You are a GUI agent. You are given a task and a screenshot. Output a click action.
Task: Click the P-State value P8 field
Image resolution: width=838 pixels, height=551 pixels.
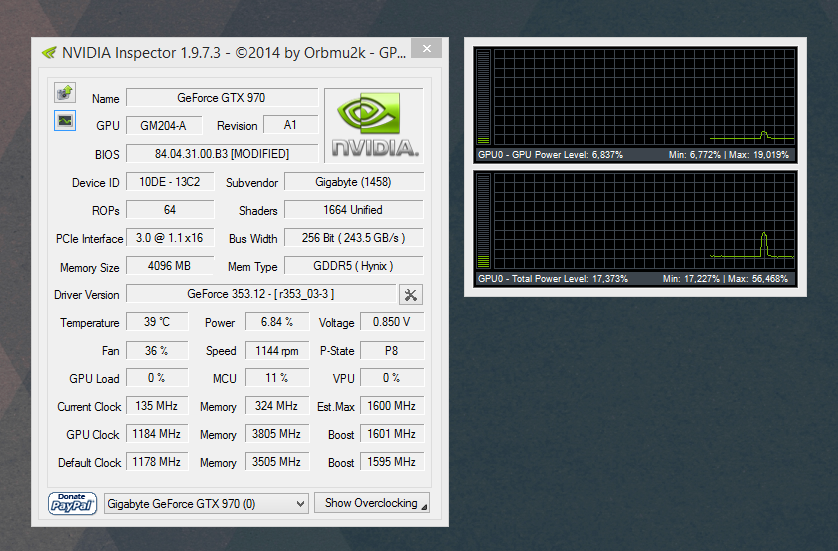pos(390,350)
